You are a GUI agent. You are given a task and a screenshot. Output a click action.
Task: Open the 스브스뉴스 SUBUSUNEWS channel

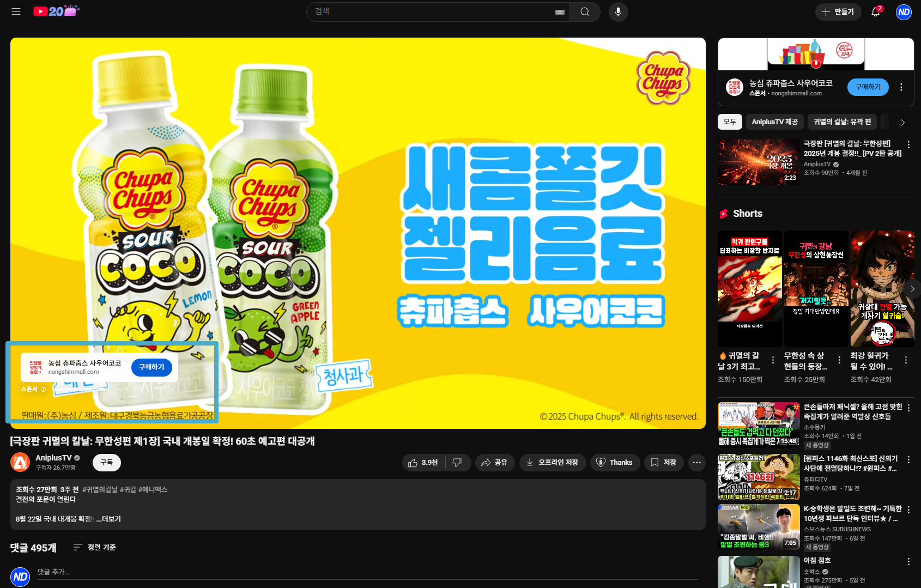[x=837, y=529]
